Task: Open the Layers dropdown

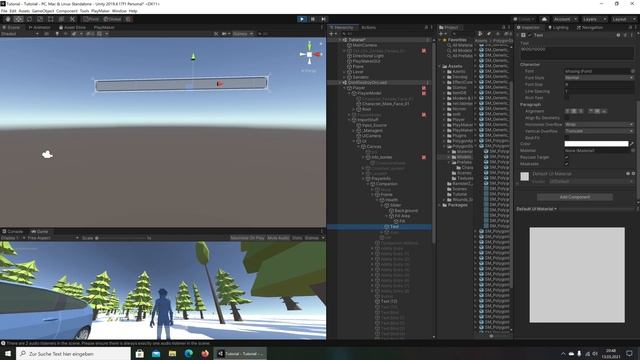Action: [594, 19]
